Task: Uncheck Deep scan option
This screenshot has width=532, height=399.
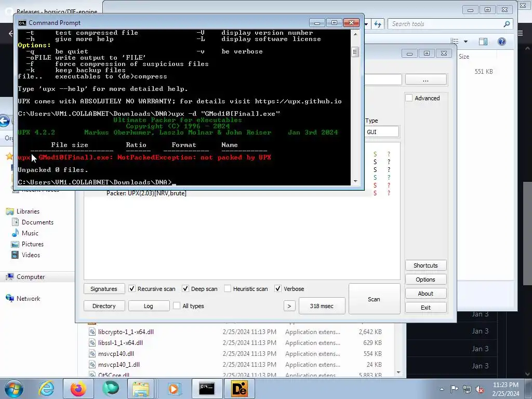Action: (185, 289)
